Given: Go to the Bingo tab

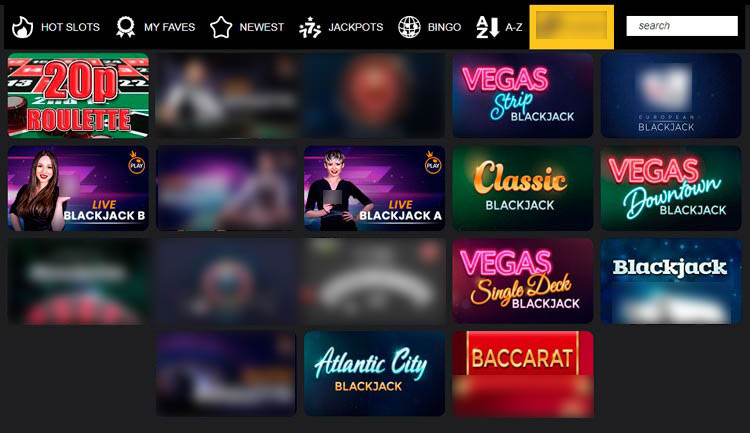Looking at the screenshot, I should [x=430, y=27].
